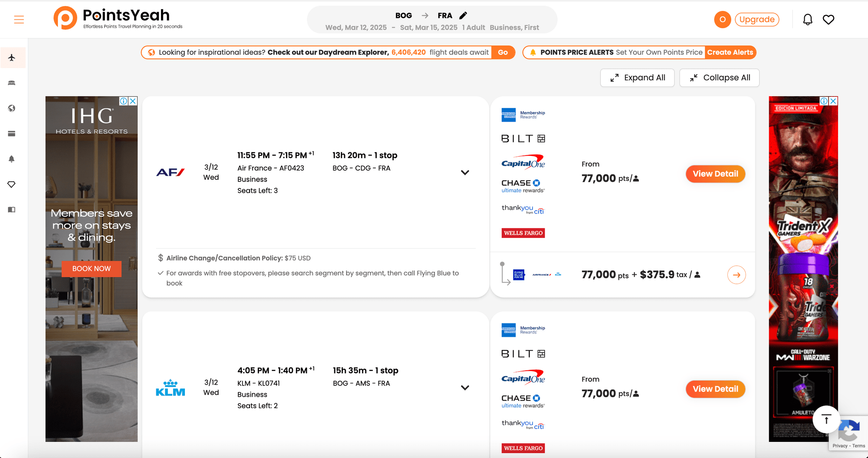Image resolution: width=868 pixels, height=458 pixels.
Task: Click the Upgrade button
Action: pos(757,20)
